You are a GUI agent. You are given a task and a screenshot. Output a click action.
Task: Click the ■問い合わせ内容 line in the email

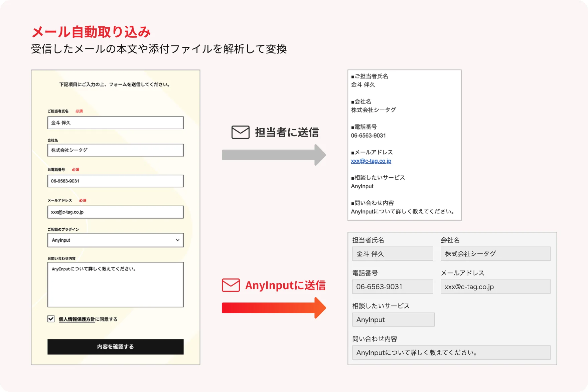[x=373, y=203]
